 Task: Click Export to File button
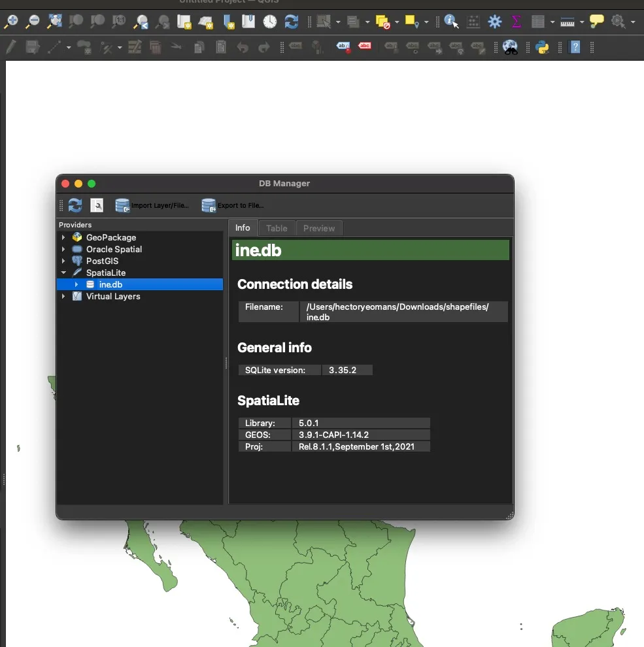click(x=233, y=206)
